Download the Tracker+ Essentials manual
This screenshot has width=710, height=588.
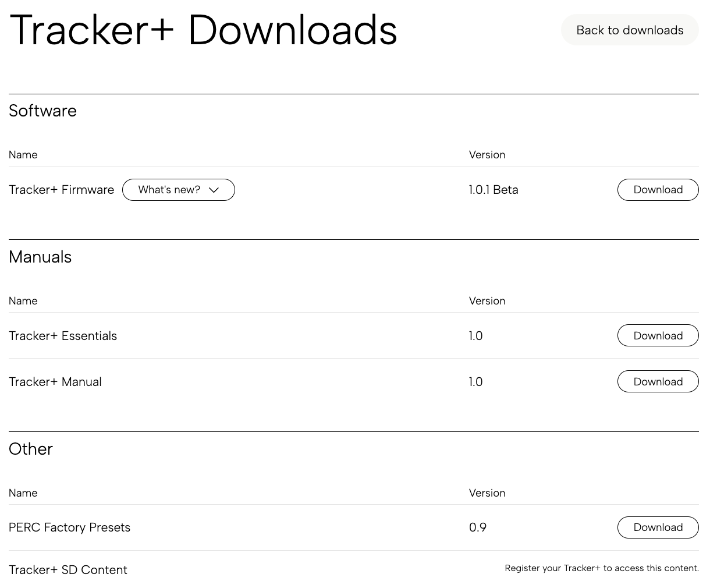[658, 335]
